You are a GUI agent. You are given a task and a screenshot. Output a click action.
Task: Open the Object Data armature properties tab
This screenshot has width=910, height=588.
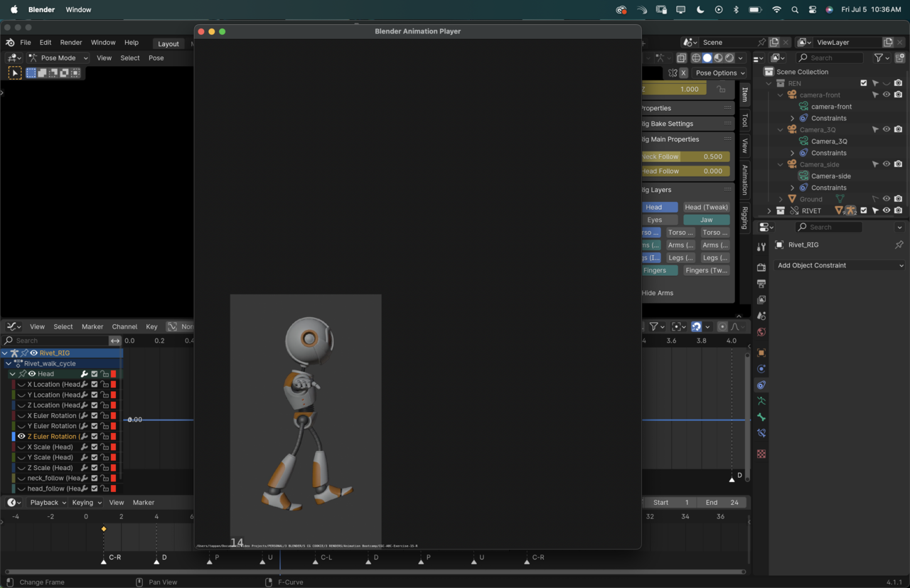(761, 401)
